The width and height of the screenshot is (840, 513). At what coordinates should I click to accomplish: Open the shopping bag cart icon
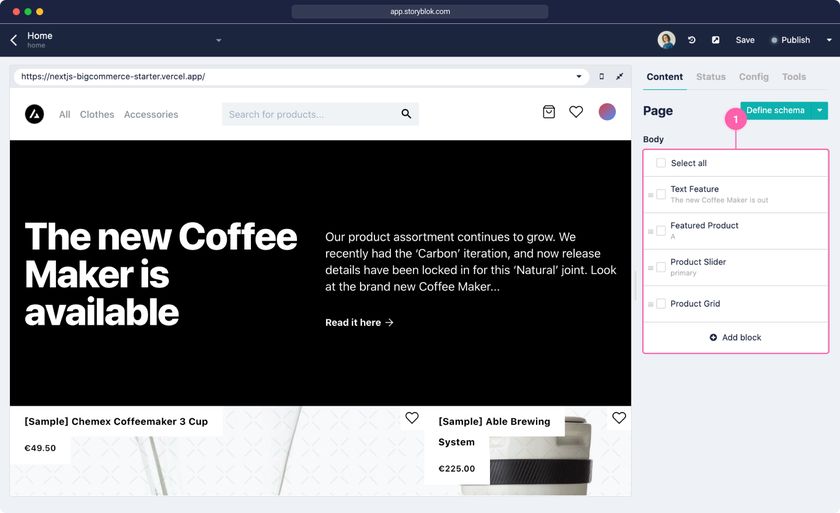pyautogui.click(x=549, y=112)
